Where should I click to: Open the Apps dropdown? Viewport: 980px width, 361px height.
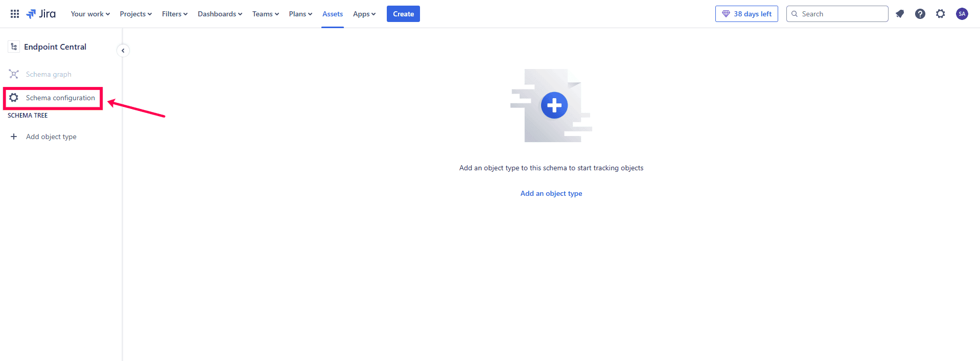coord(364,14)
